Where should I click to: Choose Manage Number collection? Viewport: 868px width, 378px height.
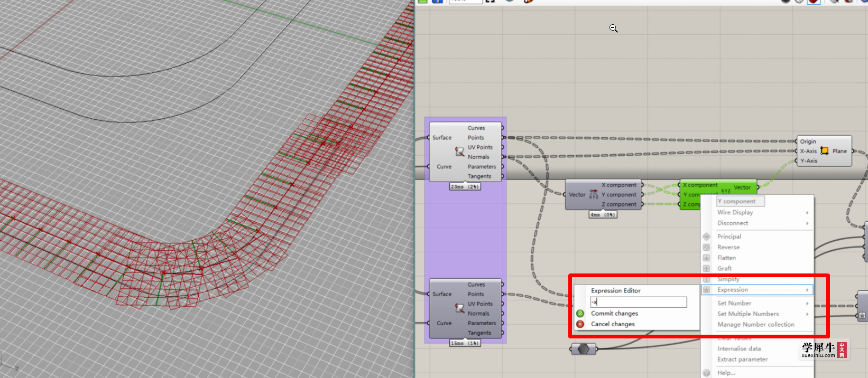755,324
